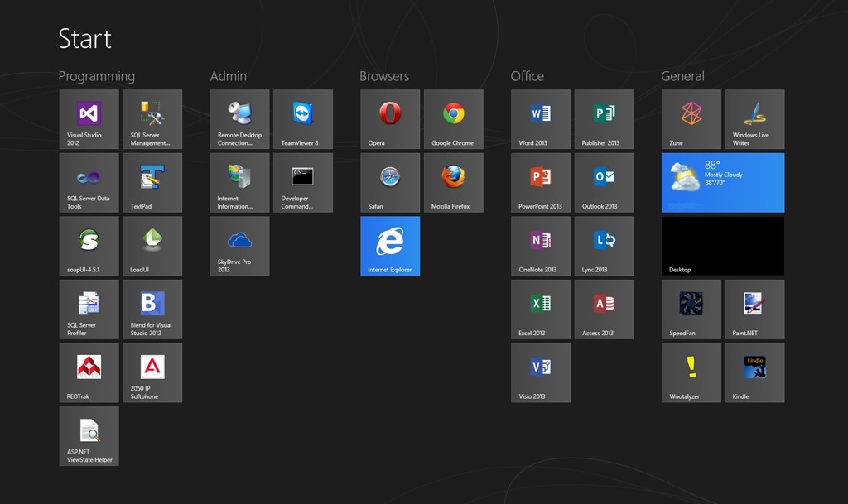Launch the Publisher 2013 tile
This screenshot has height=504, width=848.
pos(604,119)
